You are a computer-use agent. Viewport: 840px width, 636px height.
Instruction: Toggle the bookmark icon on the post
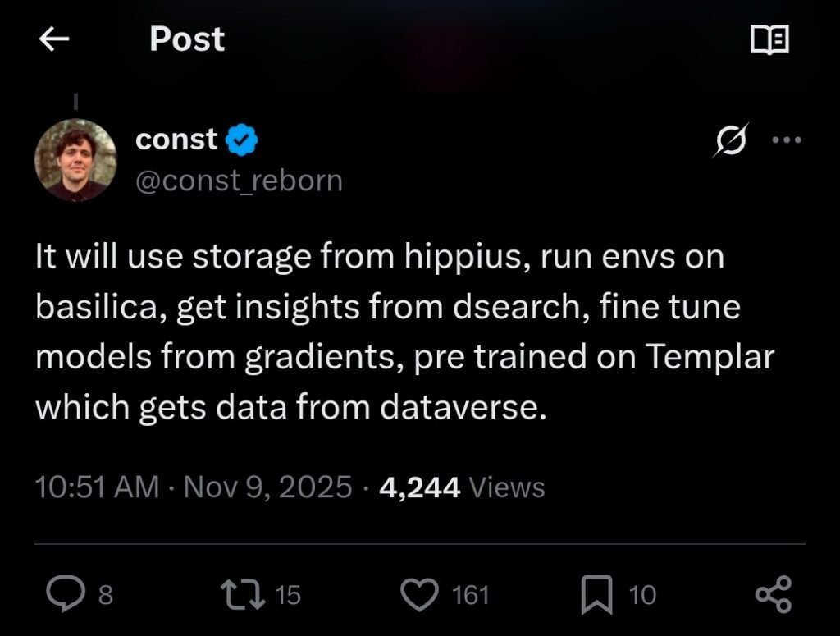[x=596, y=594]
